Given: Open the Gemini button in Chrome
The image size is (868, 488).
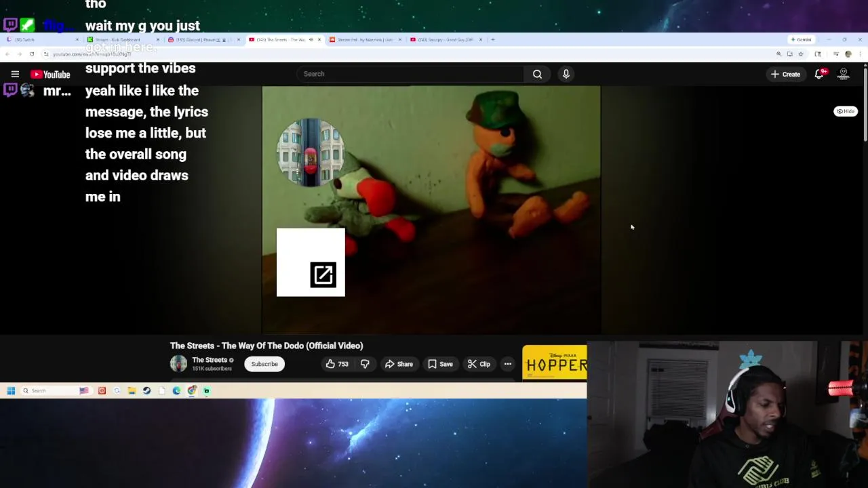Looking at the screenshot, I should 802,39.
